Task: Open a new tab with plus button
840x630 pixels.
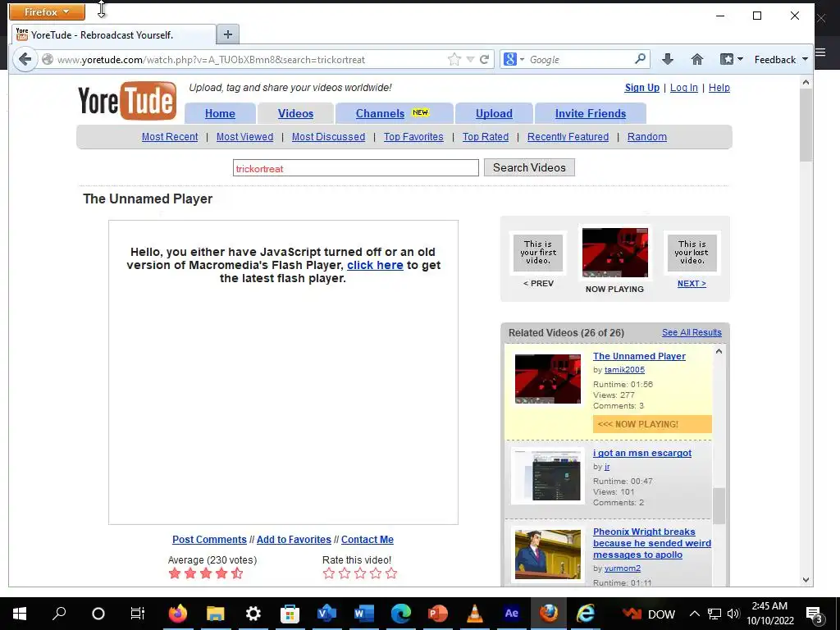Action: coord(228,34)
